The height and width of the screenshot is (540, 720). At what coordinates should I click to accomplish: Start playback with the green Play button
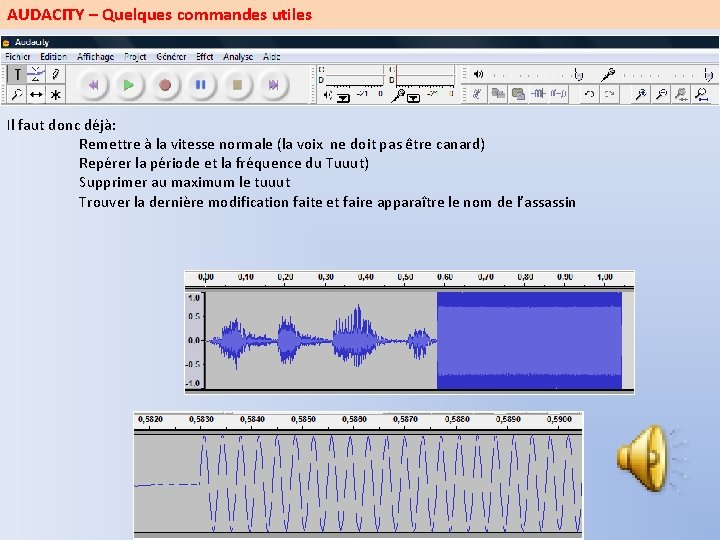[129, 85]
